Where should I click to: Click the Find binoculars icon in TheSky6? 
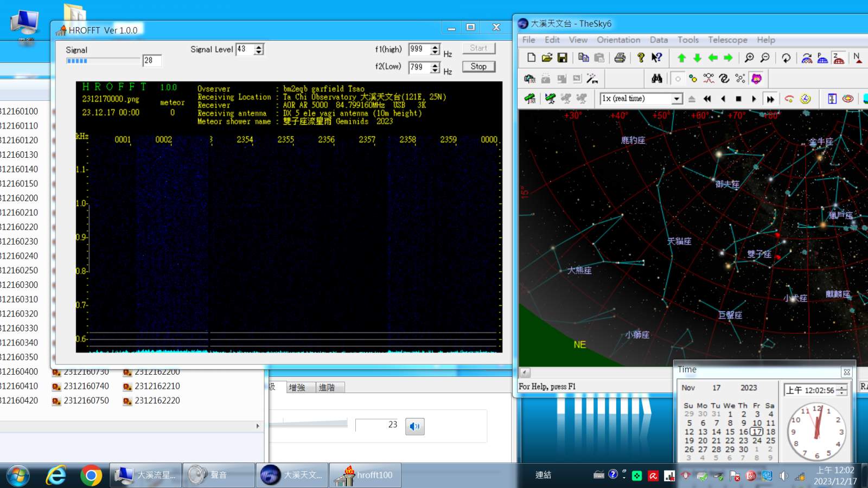(657, 79)
